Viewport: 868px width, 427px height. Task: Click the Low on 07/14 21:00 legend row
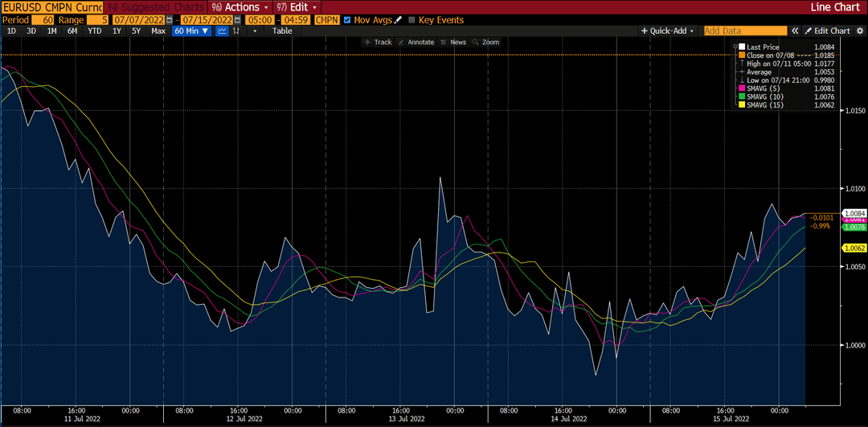pyautogui.click(x=787, y=80)
